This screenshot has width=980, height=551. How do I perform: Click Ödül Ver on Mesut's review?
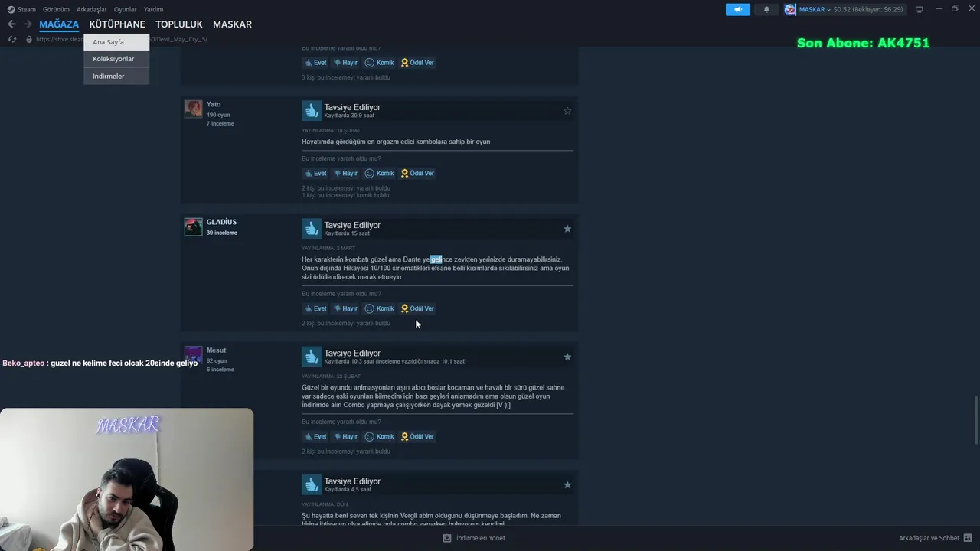[x=417, y=436]
